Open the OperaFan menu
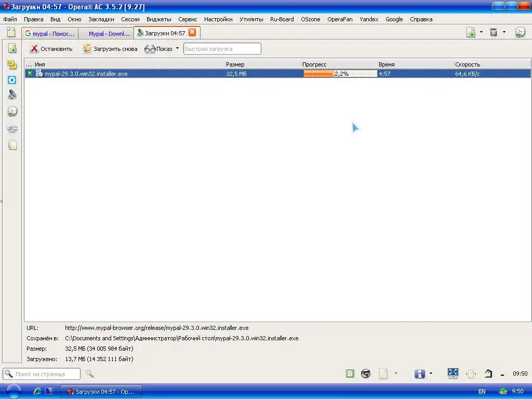 (340, 19)
